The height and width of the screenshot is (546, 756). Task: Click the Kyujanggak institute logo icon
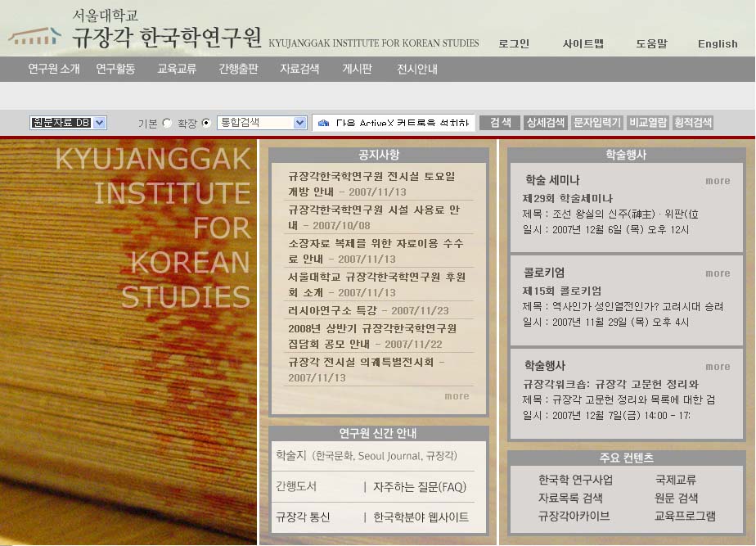[x=34, y=36]
